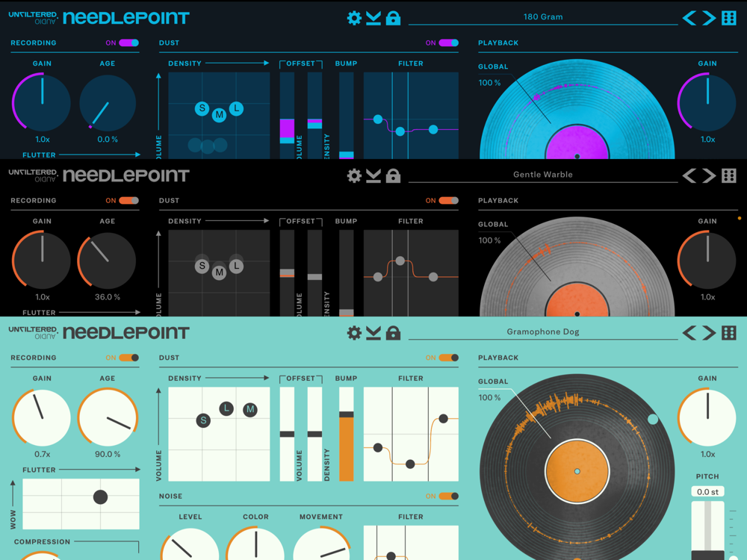Click Age knob showing 0.0 % in blue panel

point(107,102)
